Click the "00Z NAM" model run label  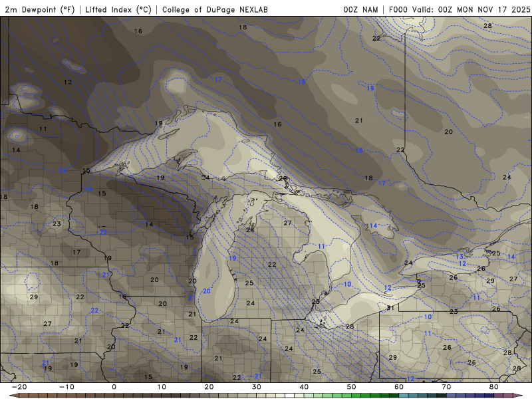360,9
